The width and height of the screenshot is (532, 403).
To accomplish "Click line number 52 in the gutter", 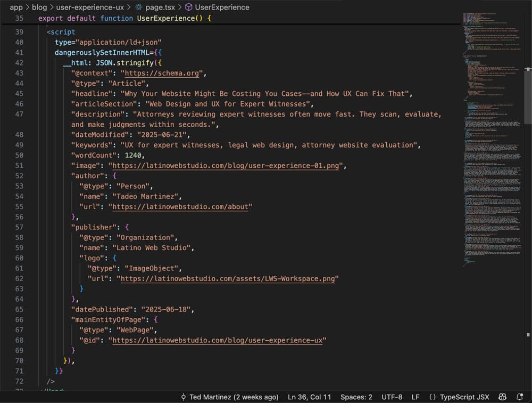I will pyautogui.click(x=19, y=176).
